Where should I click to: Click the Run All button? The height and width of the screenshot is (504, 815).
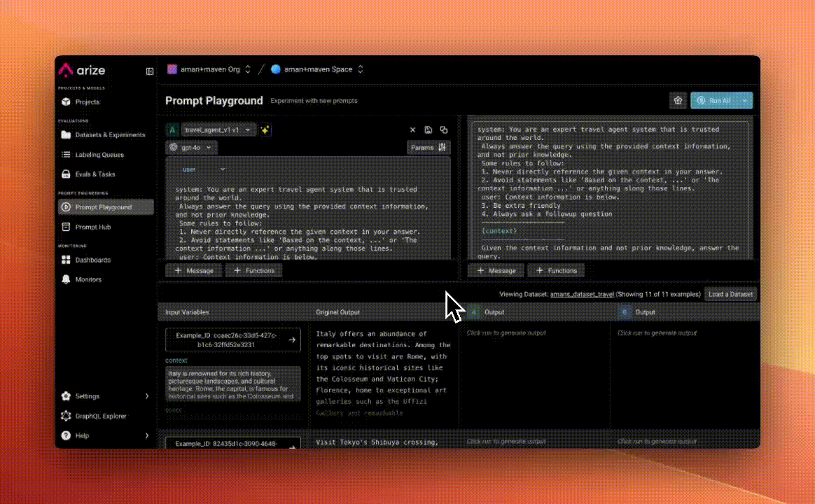point(714,101)
